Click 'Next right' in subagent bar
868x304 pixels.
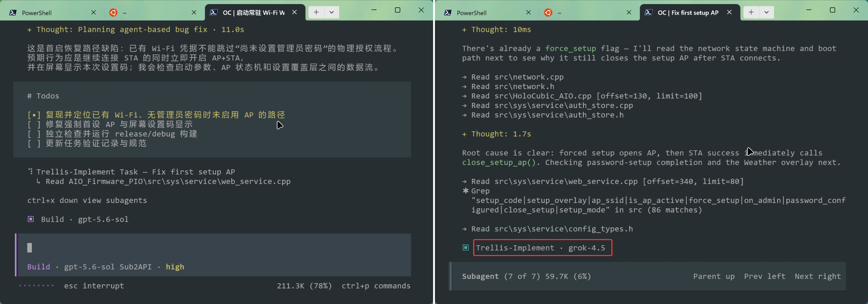point(818,276)
